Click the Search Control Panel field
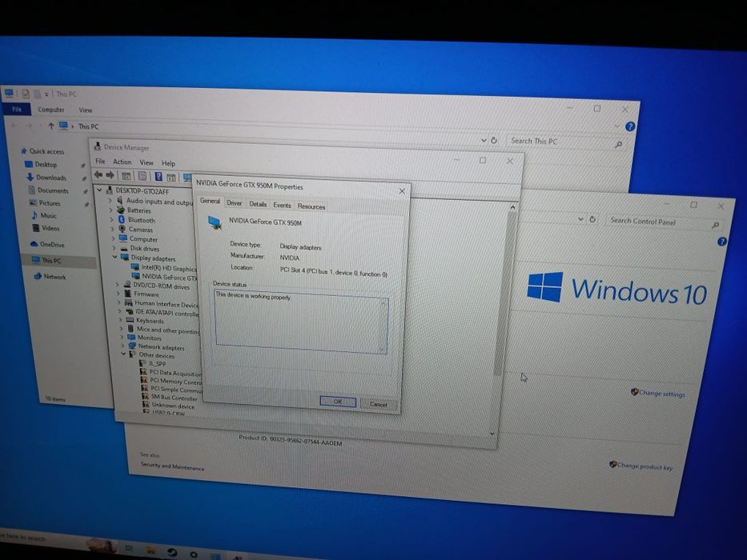This screenshot has width=747, height=560. (x=664, y=222)
